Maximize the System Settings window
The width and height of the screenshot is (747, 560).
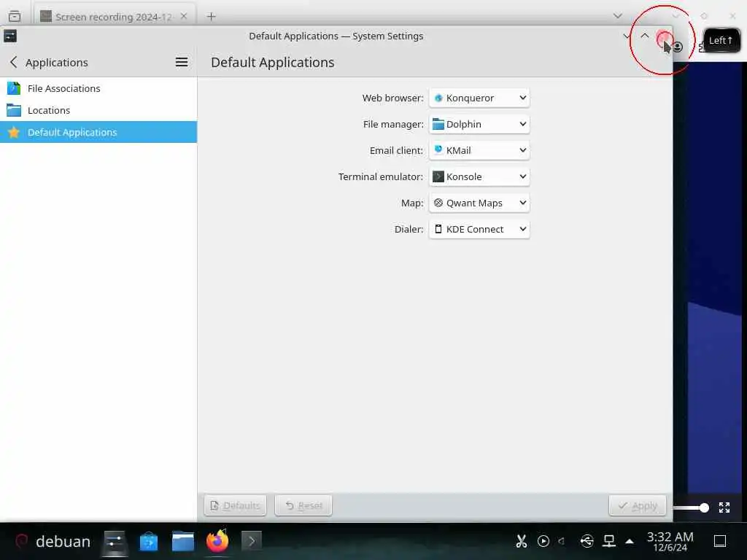pos(645,36)
